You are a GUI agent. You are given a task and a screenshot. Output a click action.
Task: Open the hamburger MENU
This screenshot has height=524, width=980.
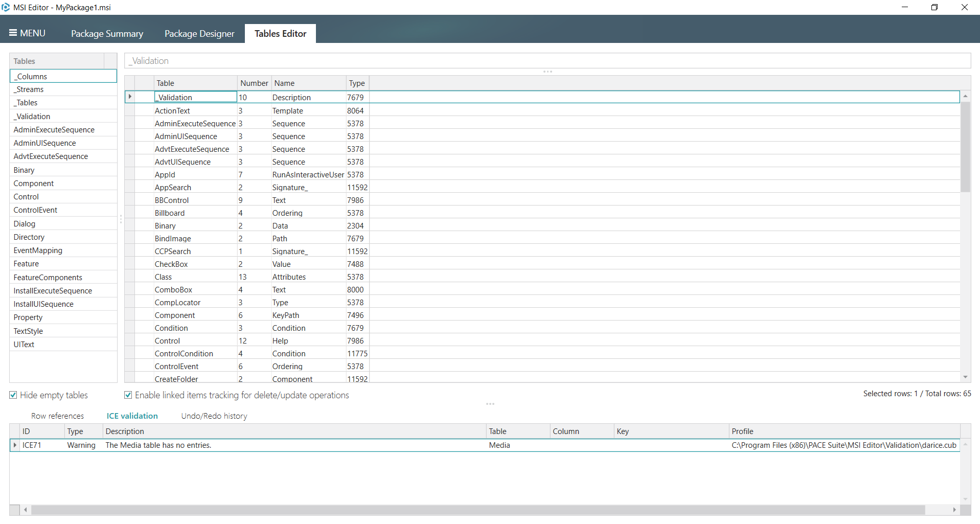coord(28,33)
